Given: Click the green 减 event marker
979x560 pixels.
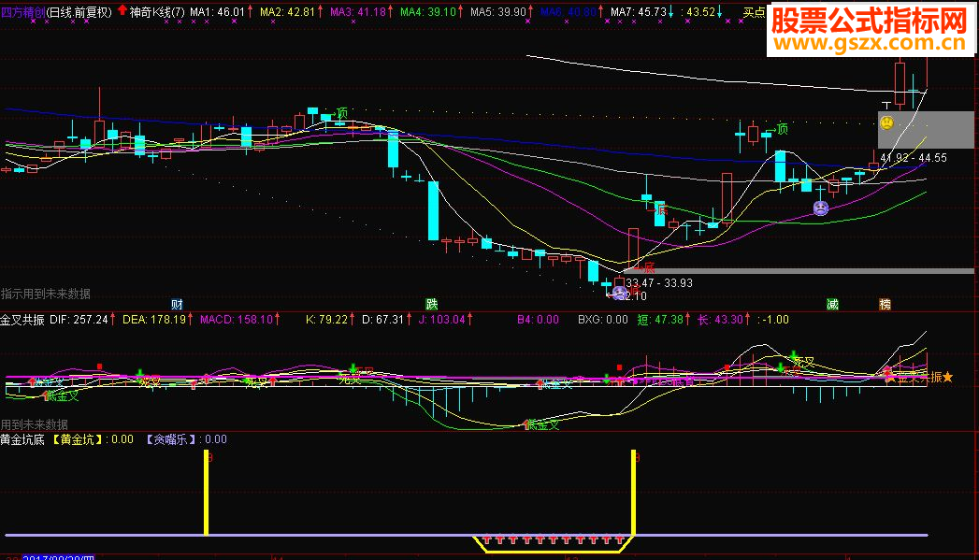Looking at the screenshot, I should point(832,305).
